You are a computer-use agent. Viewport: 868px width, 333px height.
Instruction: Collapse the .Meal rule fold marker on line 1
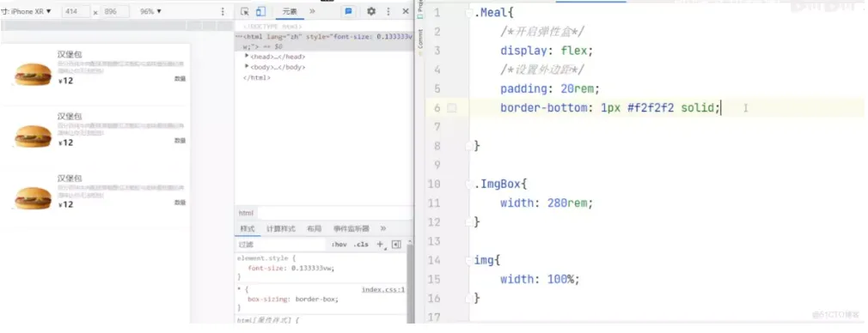click(x=470, y=13)
